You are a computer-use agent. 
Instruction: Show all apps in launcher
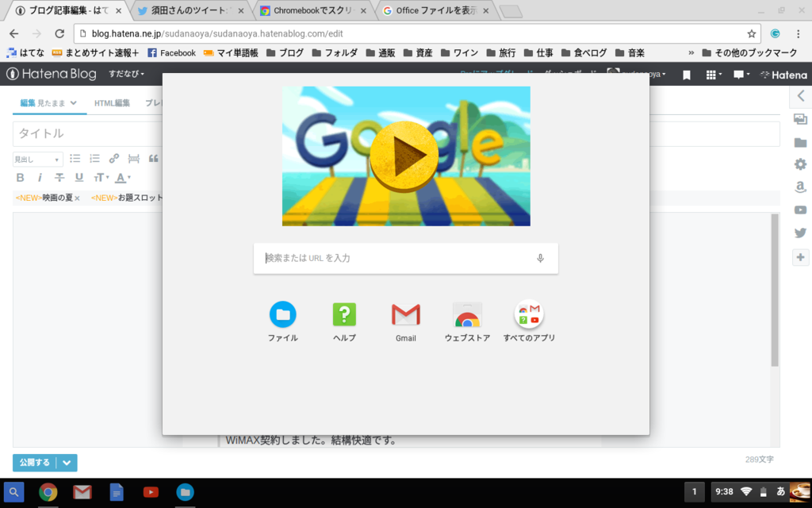(x=529, y=321)
